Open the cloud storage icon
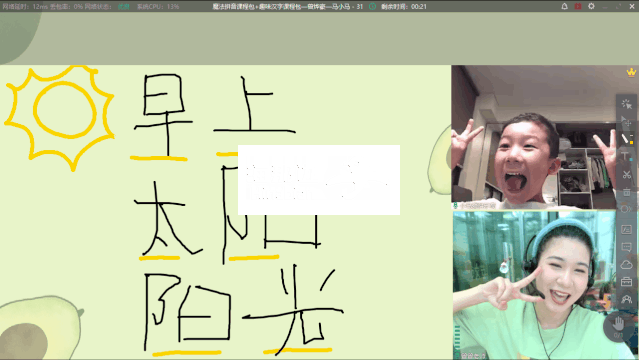The width and height of the screenshot is (639, 360). pos(626,265)
